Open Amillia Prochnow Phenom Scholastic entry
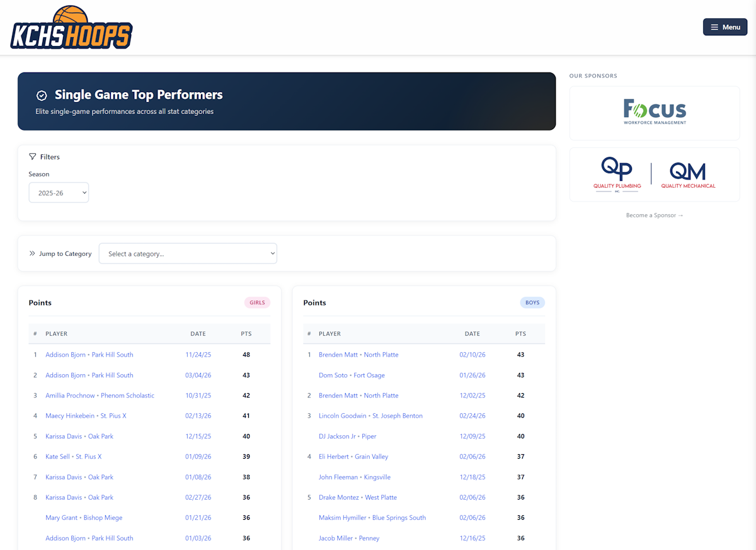 point(100,396)
